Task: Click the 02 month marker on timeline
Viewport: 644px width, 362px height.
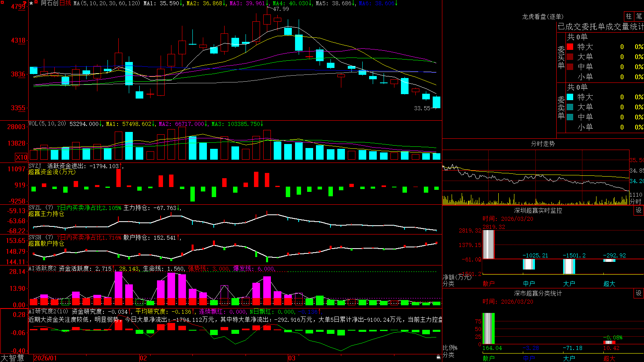Action: coord(143,358)
